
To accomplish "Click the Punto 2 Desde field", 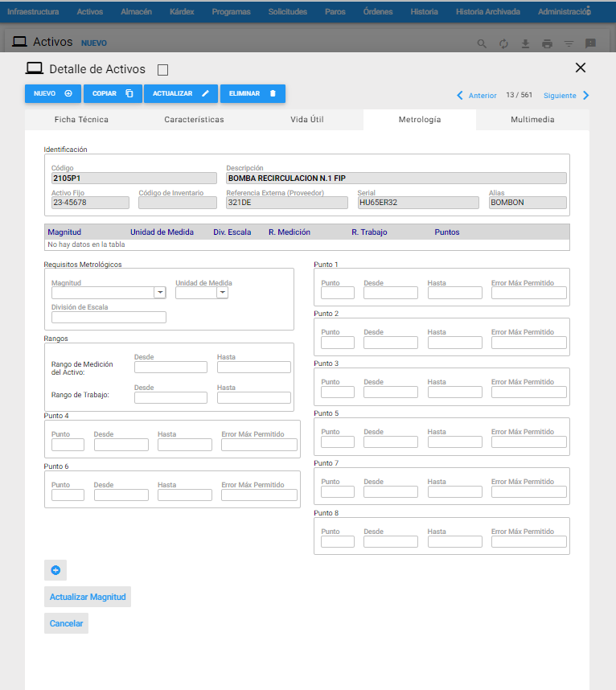I will click(391, 343).
